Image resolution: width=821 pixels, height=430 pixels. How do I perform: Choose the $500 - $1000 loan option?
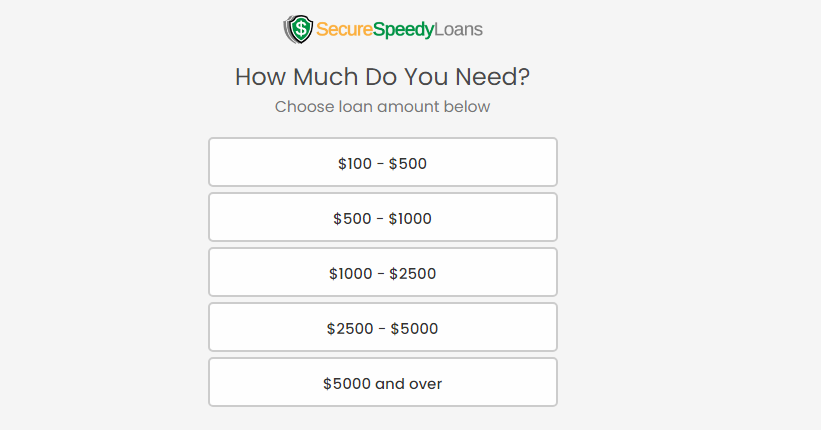pyautogui.click(x=383, y=217)
